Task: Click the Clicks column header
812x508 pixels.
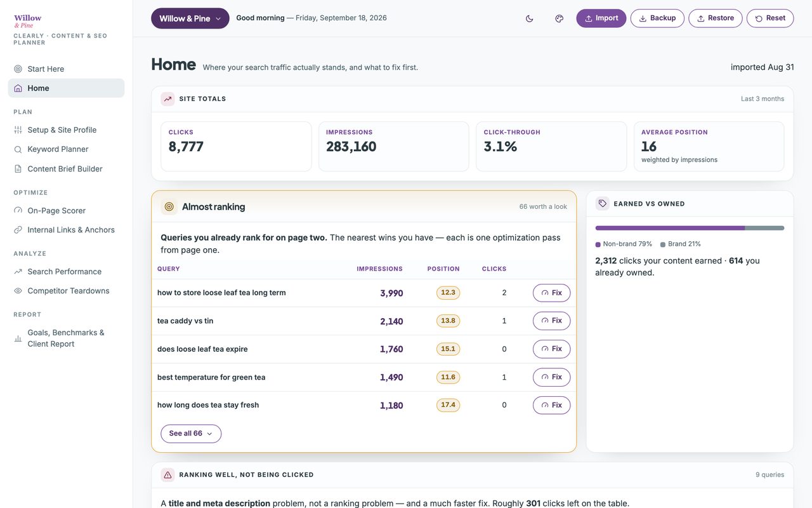Action: [494, 269]
